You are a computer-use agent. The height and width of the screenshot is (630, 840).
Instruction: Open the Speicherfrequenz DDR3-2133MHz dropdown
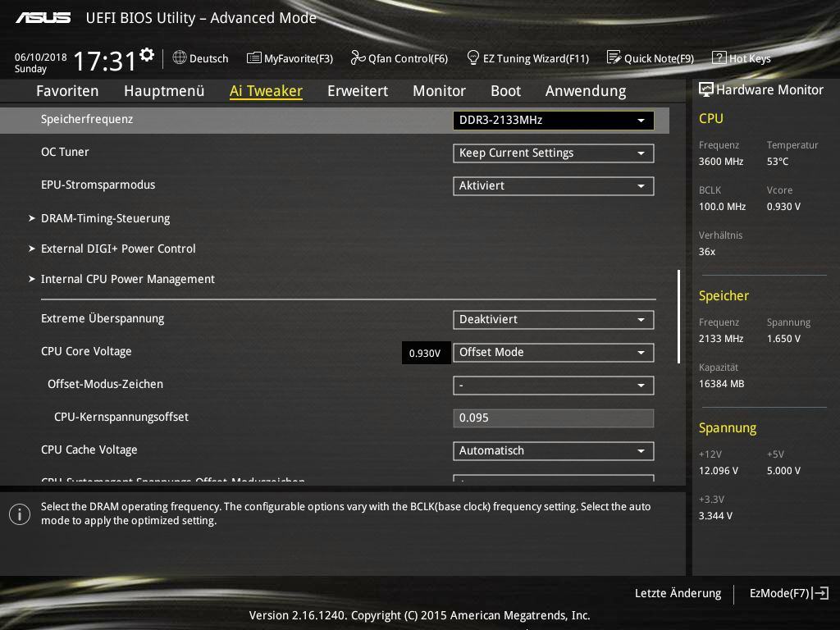click(554, 120)
